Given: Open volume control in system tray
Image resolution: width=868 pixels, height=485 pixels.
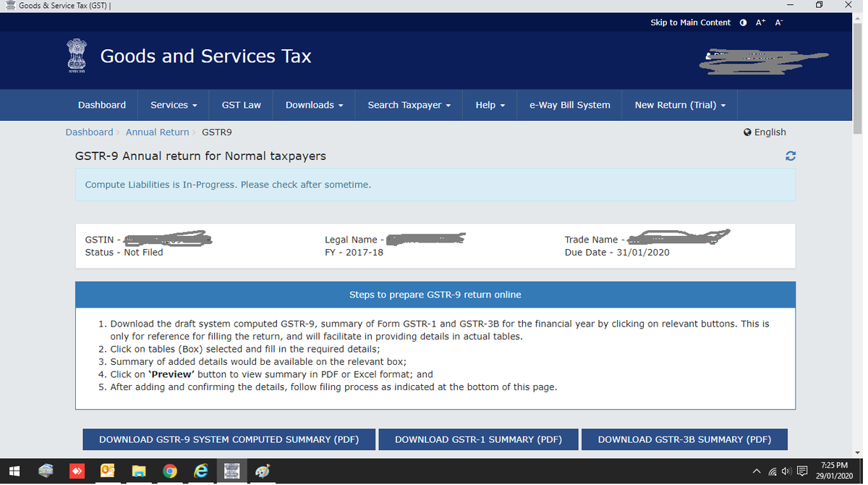Looking at the screenshot, I should pyautogui.click(x=786, y=472).
